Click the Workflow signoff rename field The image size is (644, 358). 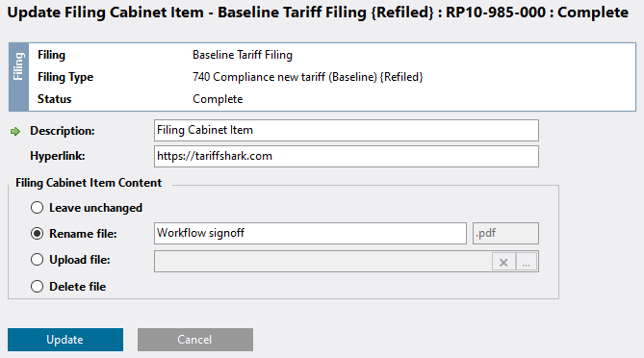[310, 233]
